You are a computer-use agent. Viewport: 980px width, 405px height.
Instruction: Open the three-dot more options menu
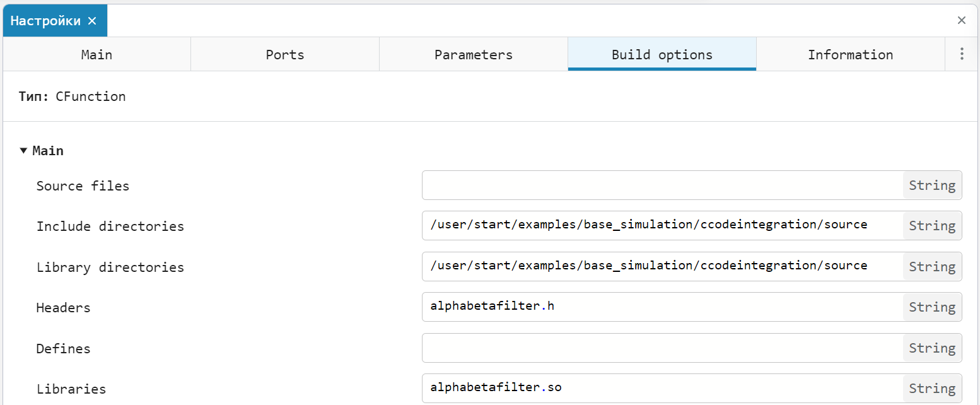[x=962, y=54]
